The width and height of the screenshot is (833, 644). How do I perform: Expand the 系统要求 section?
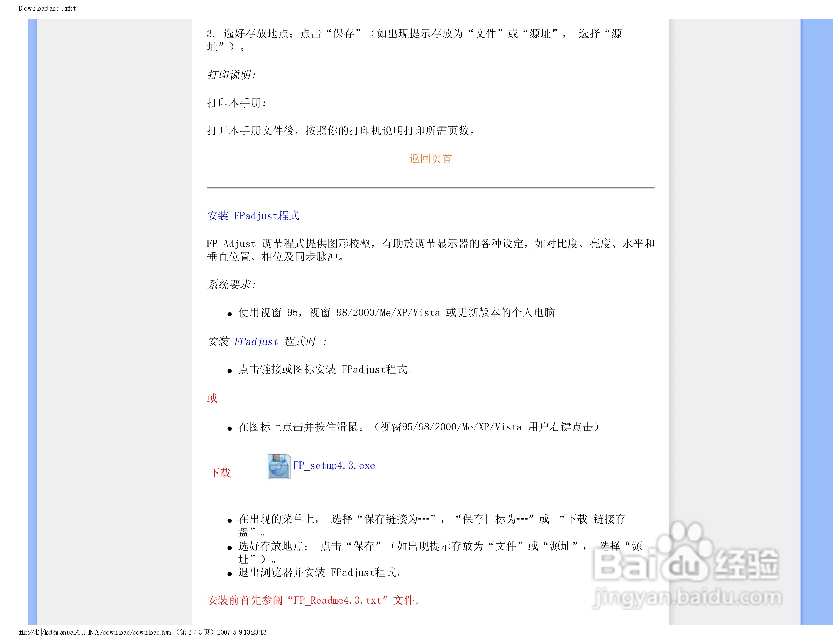232,284
